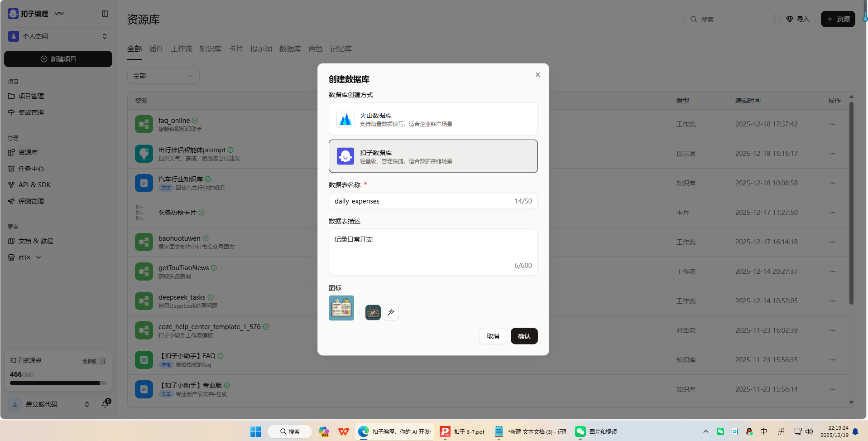Select the 火山数据库 option
This screenshot has width=868, height=441.
pos(433,119)
